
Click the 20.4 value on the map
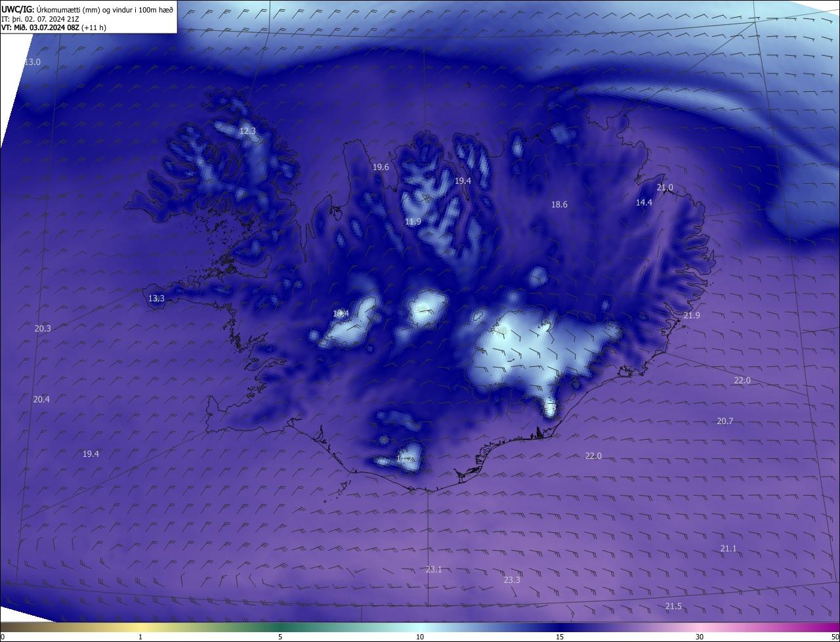[41, 399]
